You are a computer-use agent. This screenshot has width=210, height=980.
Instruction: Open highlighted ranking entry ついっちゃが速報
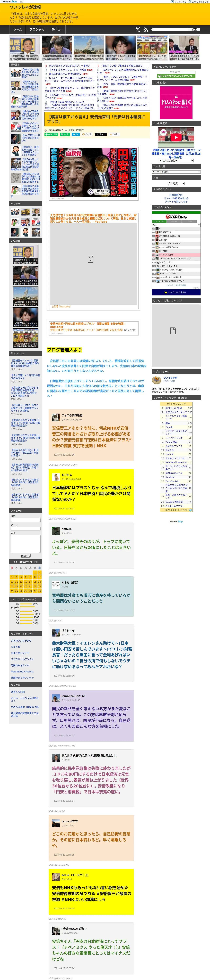(x=166, y=255)
